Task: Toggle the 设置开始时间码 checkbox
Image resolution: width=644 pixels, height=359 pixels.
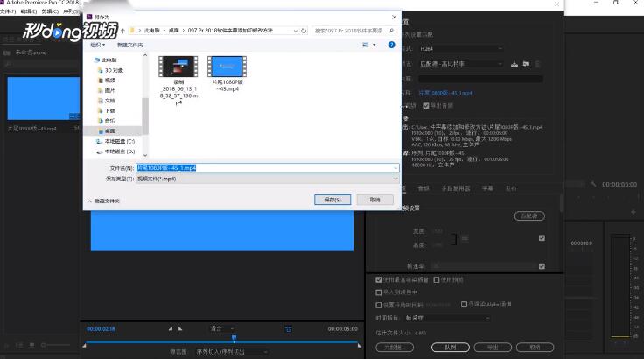Action: tap(378, 305)
